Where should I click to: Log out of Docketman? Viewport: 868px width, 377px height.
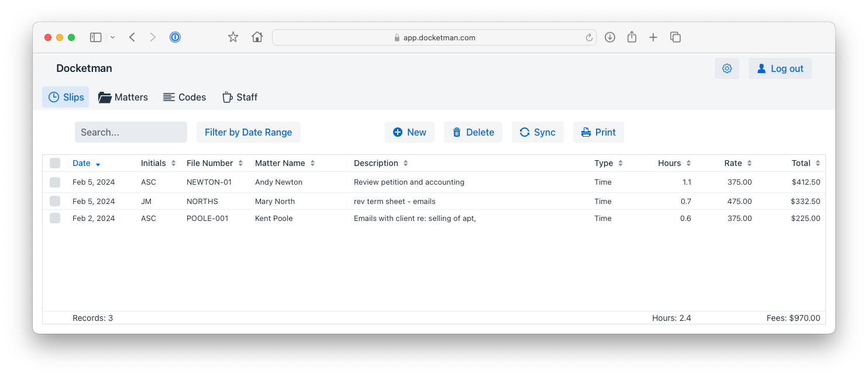(x=780, y=68)
